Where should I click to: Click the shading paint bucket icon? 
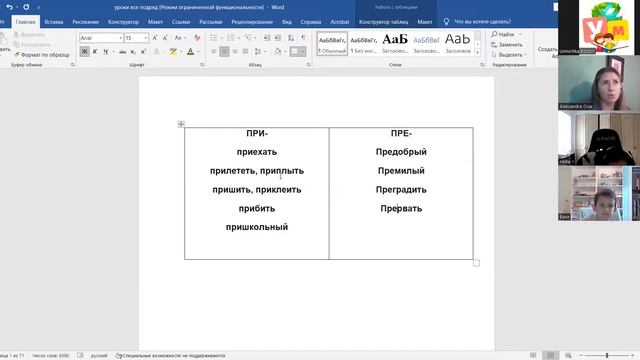click(x=278, y=52)
